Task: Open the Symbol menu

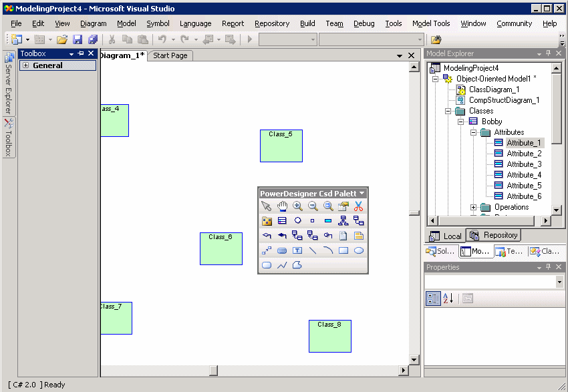Action: pyautogui.click(x=158, y=23)
